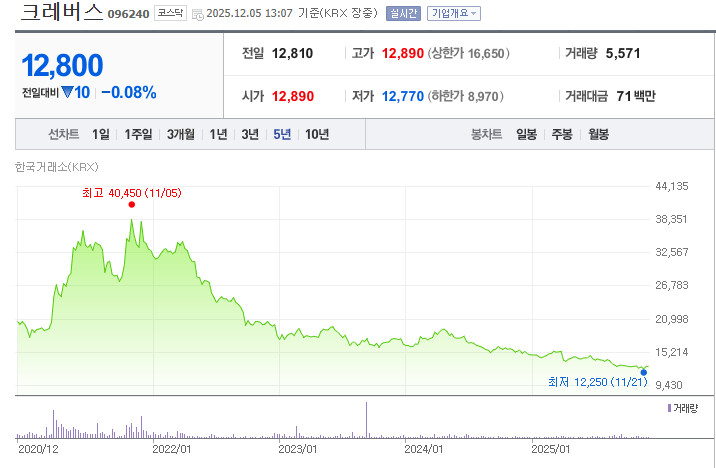
Task: Click the current price 12,800
Action: pos(62,65)
